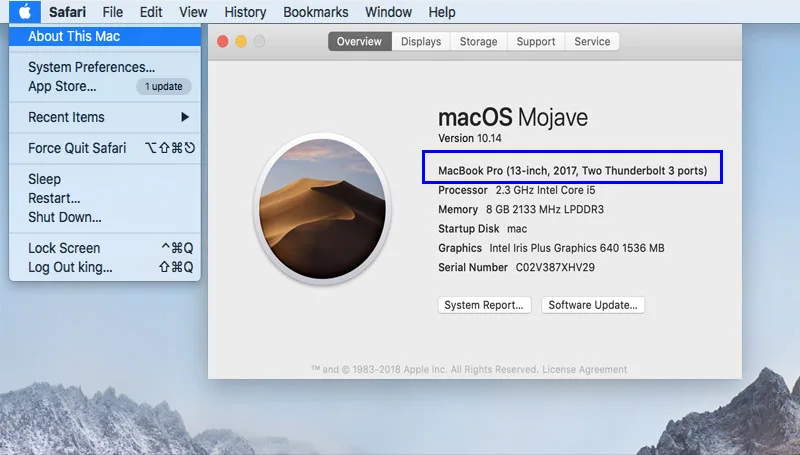
Task: Open App Store with 1 update badge
Action: click(x=62, y=86)
